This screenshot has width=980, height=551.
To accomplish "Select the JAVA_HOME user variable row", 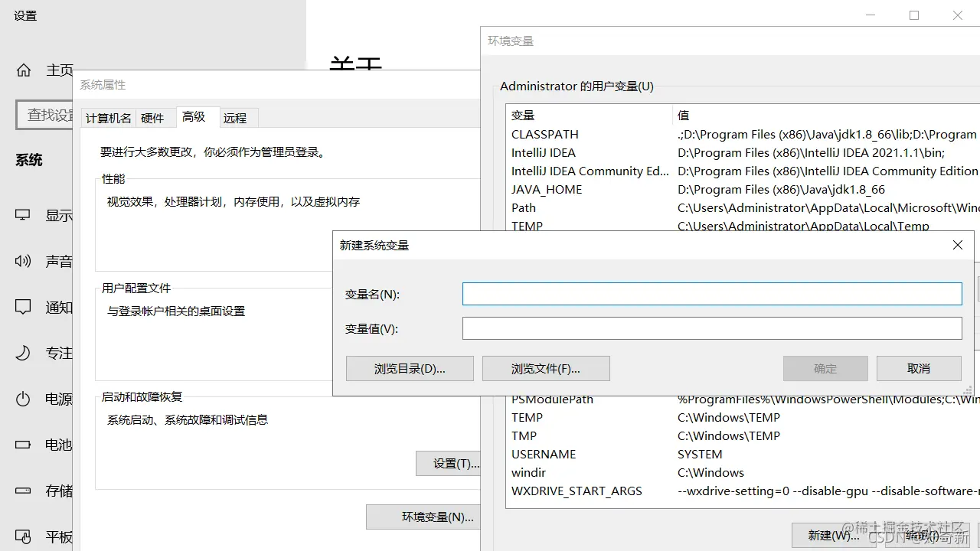I will (744, 189).
